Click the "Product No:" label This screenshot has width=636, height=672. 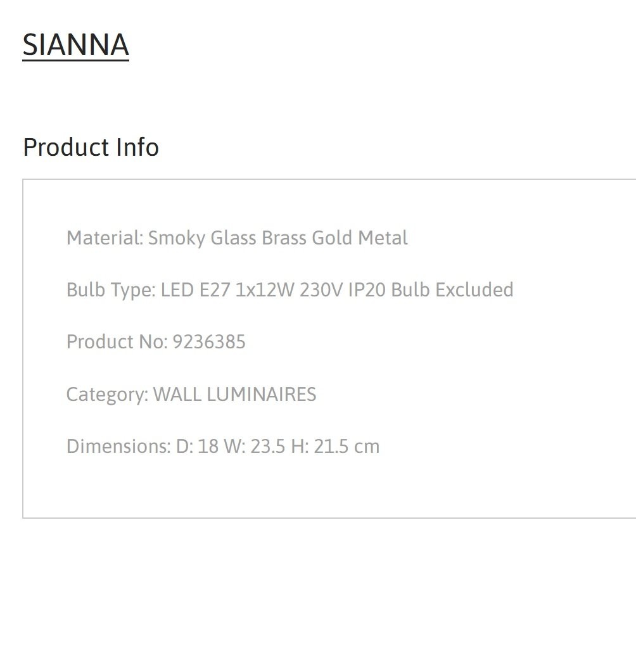pos(117,342)
